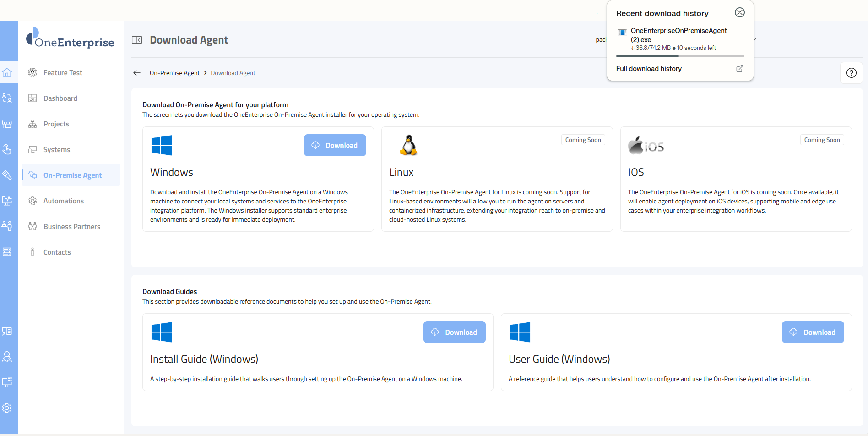The width and height of the screenshot is (868, 436).
Task: Select Business Partners in sidebar
Action: 71,227
